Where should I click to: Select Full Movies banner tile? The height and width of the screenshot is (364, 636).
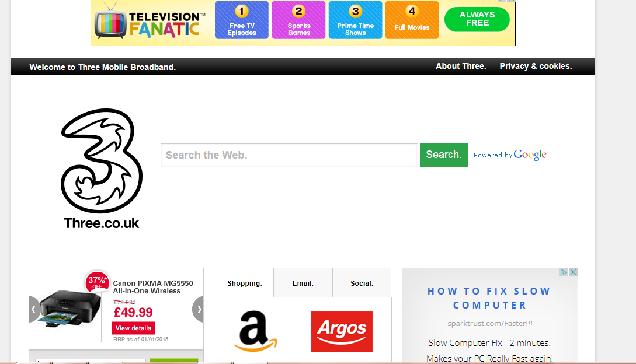click(x=412, y=20)
